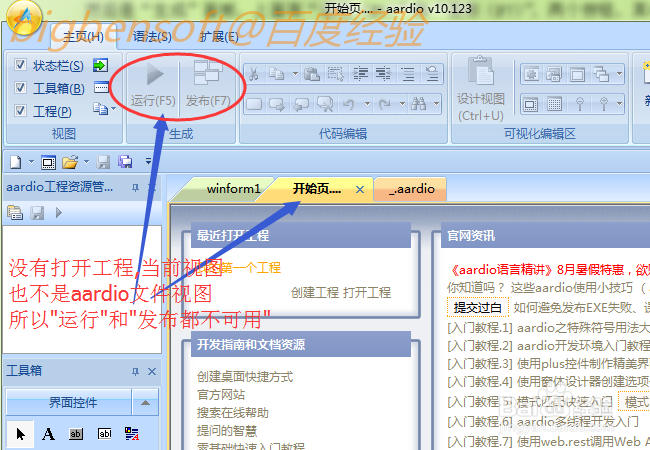Open the Redo history dropdown arrow
650x450 pixels.
point(402,104)
